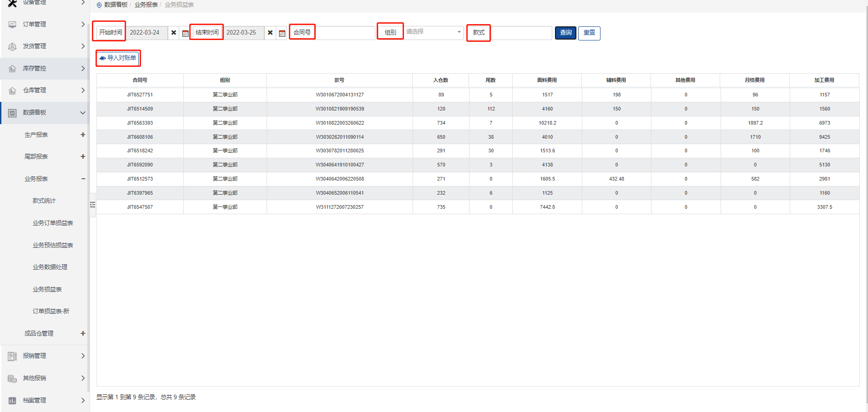Open the start date calendar picker

185,33
